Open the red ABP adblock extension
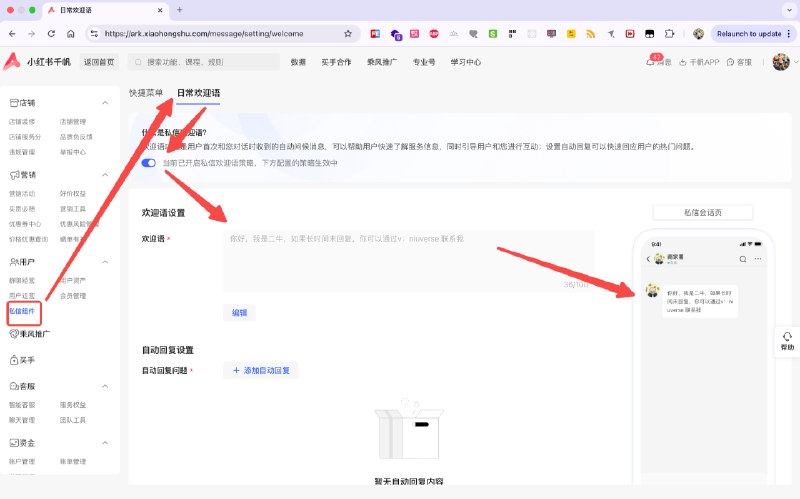800x499 pixels. pyautogui.click(x=434, y=34)
